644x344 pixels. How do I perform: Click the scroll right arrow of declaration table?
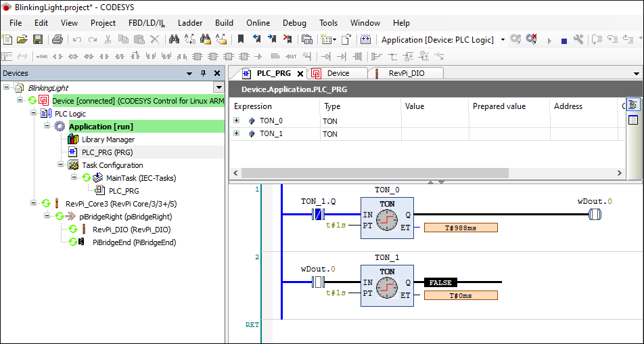click(620, 173)
